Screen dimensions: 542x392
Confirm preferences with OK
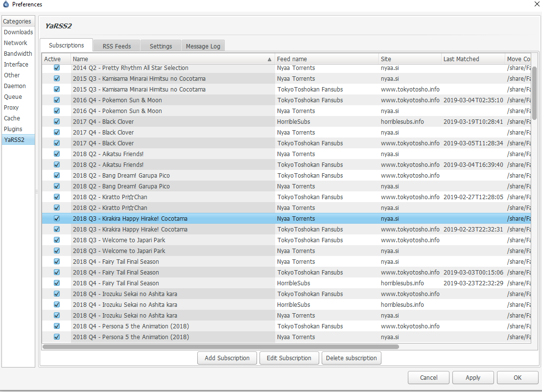click(518, 377)
